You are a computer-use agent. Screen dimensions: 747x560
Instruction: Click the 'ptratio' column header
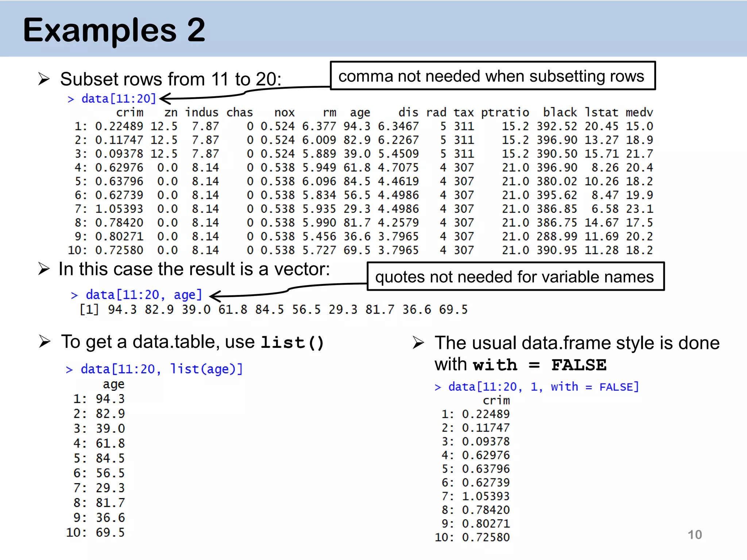click(505, 113)
